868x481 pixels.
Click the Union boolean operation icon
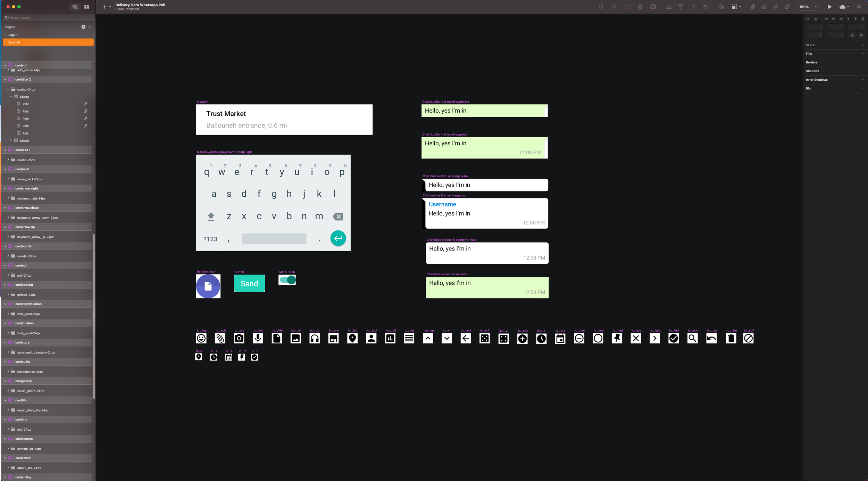[x=752, y=7]
